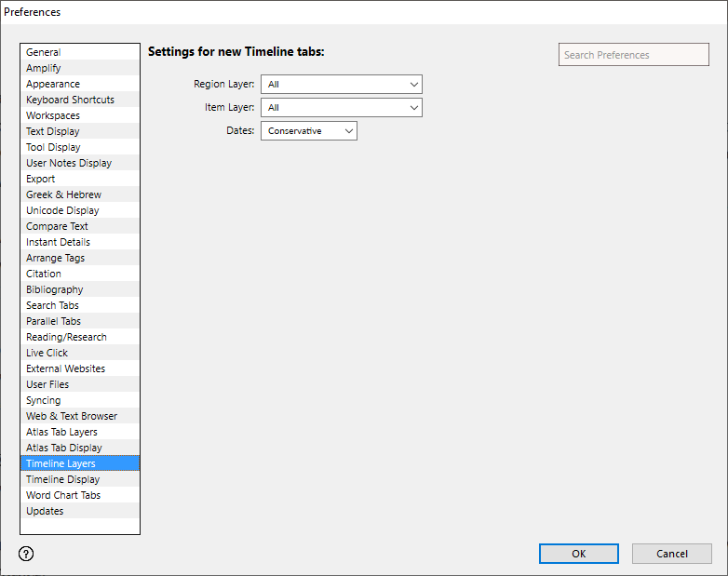728x576 pixels.
Task: Open the Appearance preferences page
Action: 53,85
